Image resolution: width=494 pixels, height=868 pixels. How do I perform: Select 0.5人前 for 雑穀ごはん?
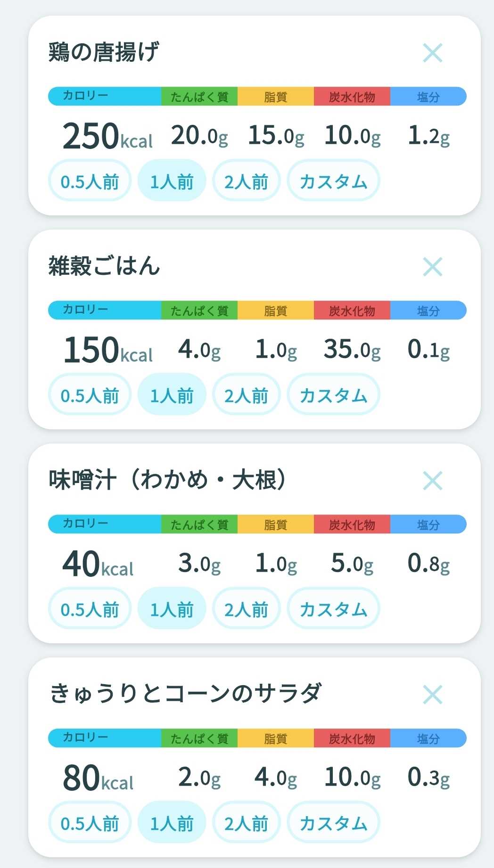pos(90,394)
